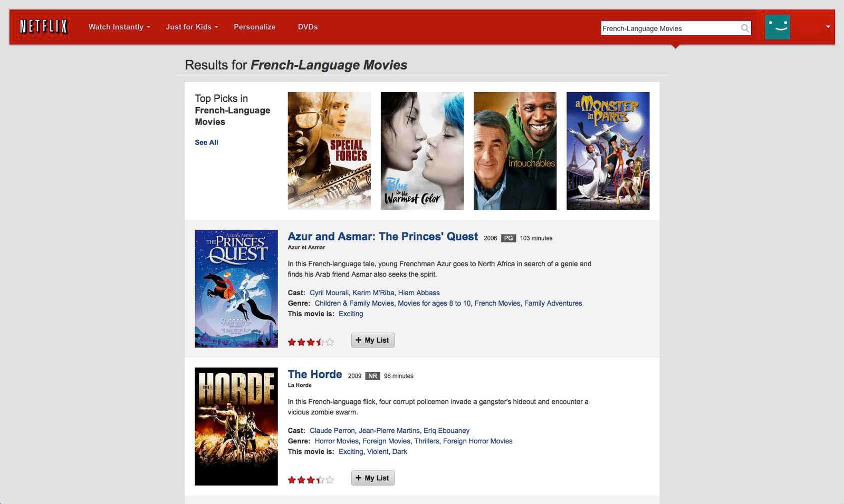Rate The Horde with the fifth star
Image resolution: width=844 pixels, height=504 pixels.
click(330, 480)
